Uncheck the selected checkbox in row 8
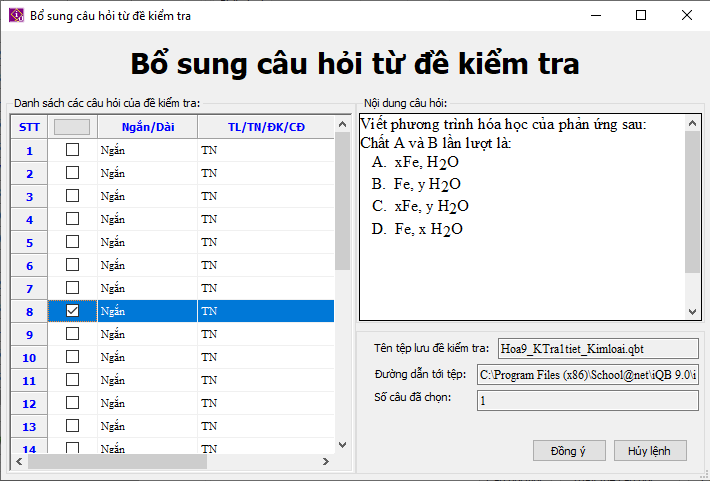 click(72, 311)
